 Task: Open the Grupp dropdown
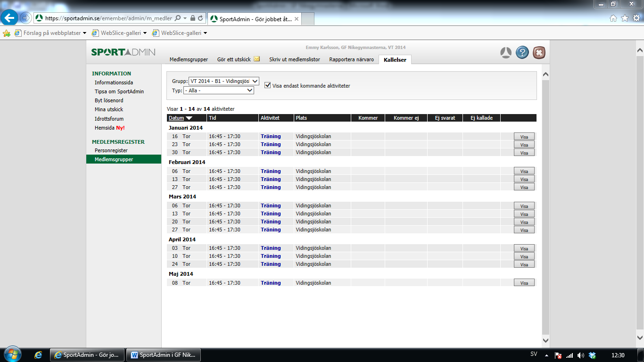point(223,81)
